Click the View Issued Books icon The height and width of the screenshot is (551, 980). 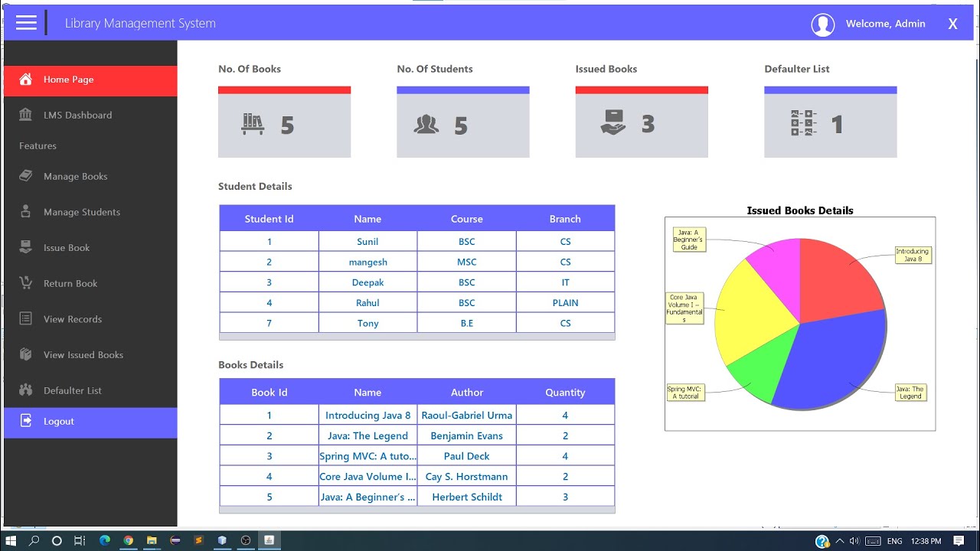pyautogui.click(x=26, y=354)
